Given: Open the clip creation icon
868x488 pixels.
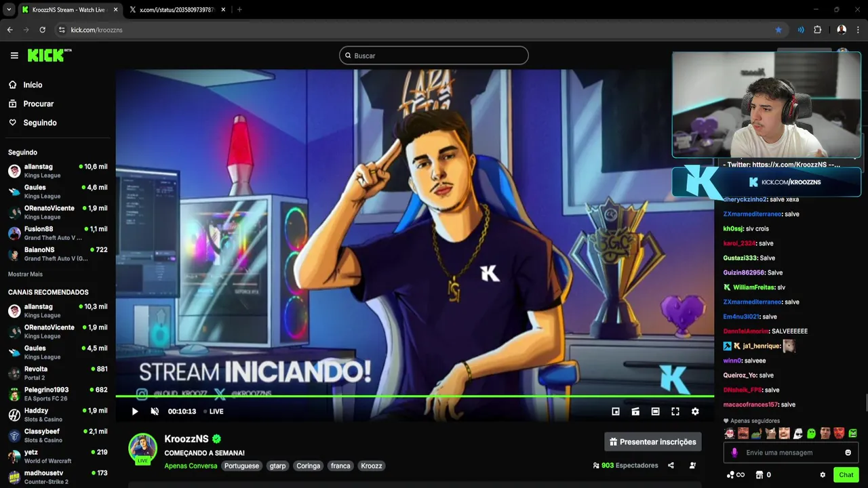Looking at the screenshot, I should [635, 411].
